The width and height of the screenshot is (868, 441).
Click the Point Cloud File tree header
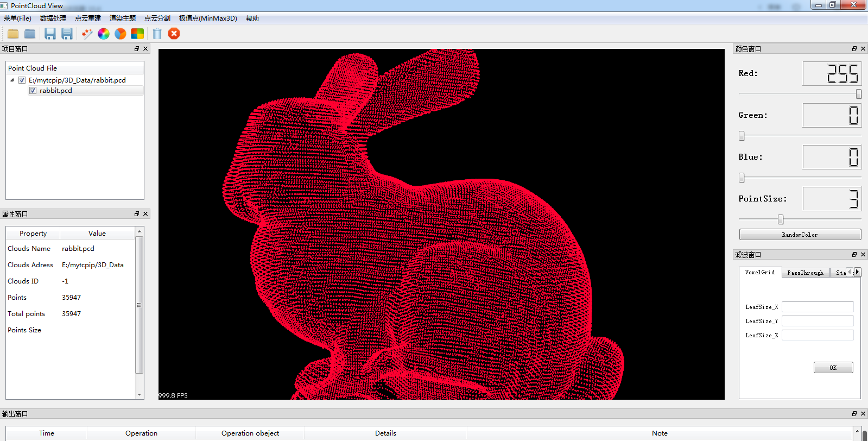point(75,68)
